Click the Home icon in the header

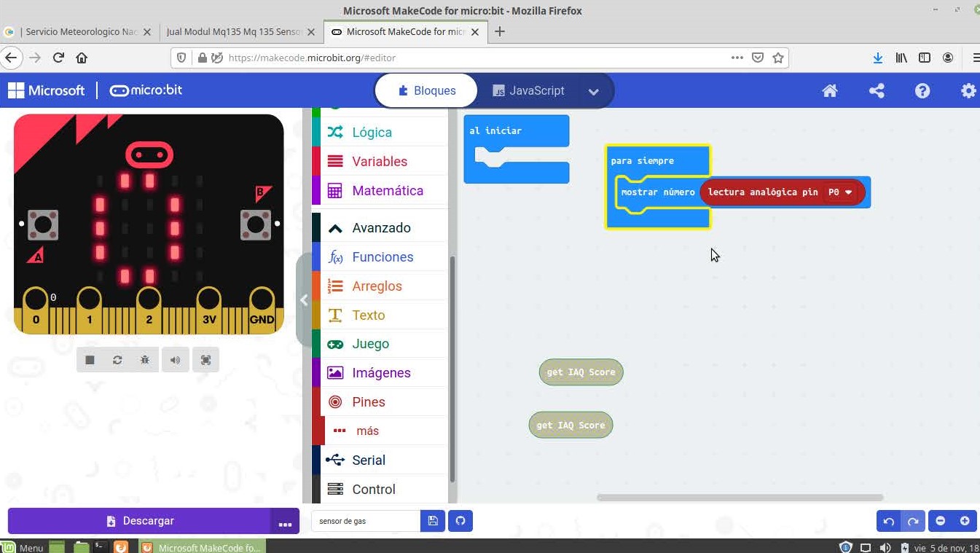point(829,91)
